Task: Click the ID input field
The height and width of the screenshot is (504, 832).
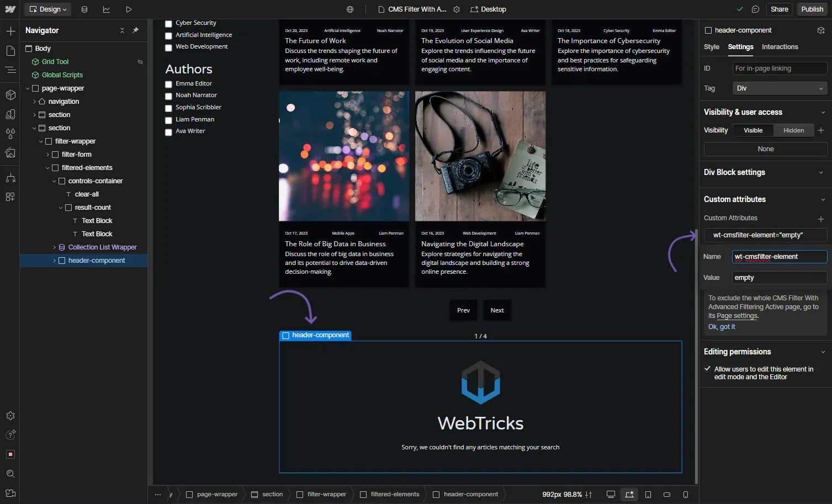Action: click(x=780, y=68)
